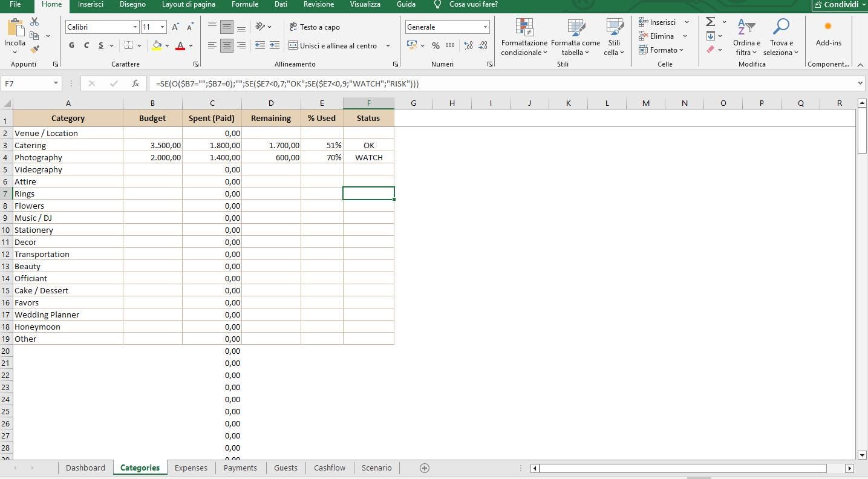Click the increase indent icon
Viewport: 868px width, 479px height.
tap(274, 45)
